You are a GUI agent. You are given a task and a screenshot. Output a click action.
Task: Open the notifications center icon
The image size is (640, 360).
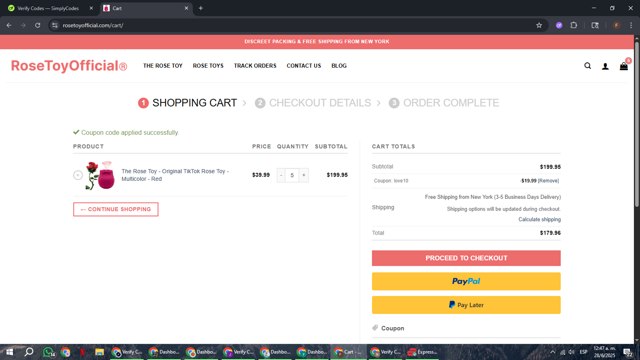tap(628, 352)
